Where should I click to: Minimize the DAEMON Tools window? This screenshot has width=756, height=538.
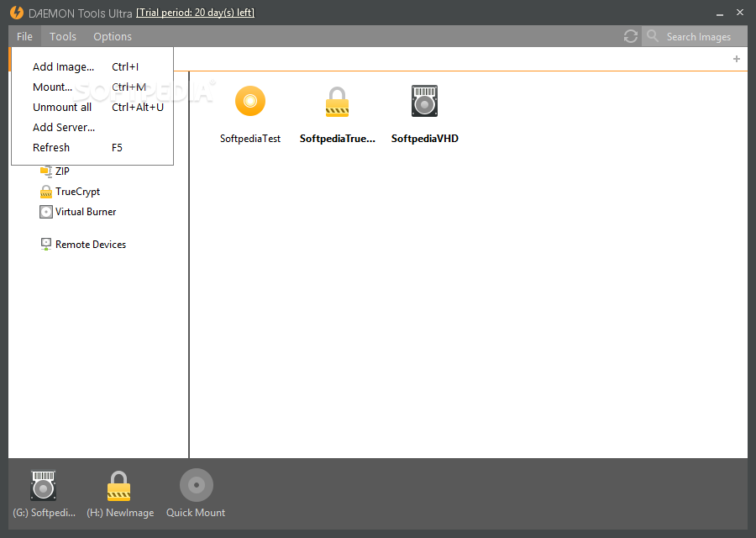[x=720, y=13]
